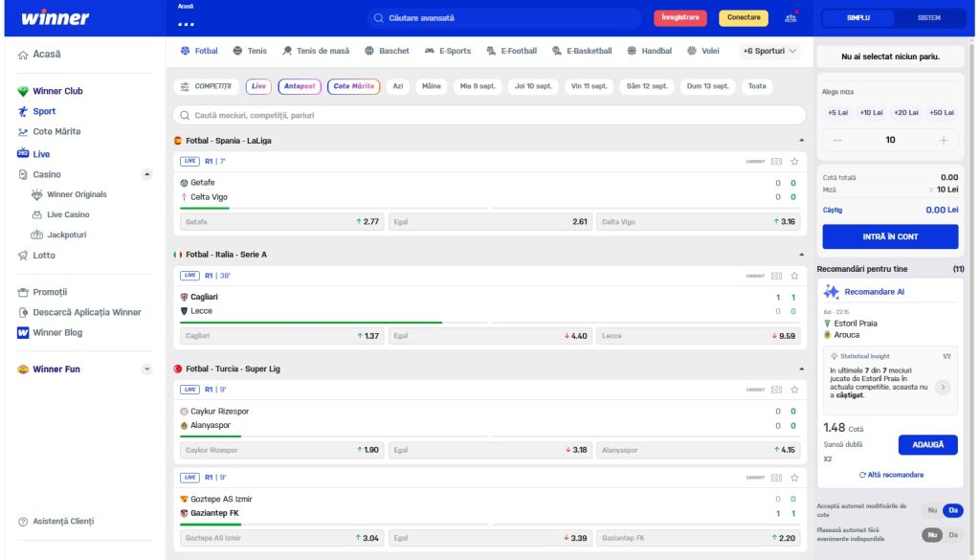Switch bet slip to SIMPLU mode
Image resolution: width=980 pixels, height=560 pixels.
(858, 18)
